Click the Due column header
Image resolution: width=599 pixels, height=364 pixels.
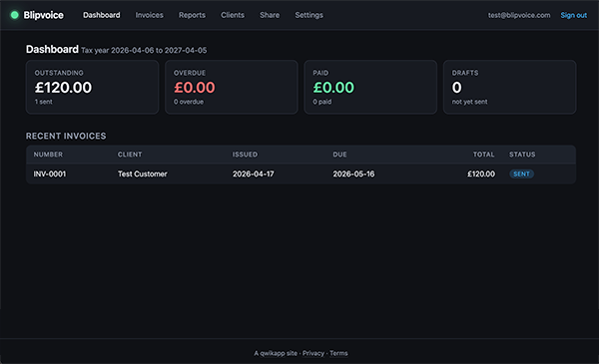pos(339,155)
